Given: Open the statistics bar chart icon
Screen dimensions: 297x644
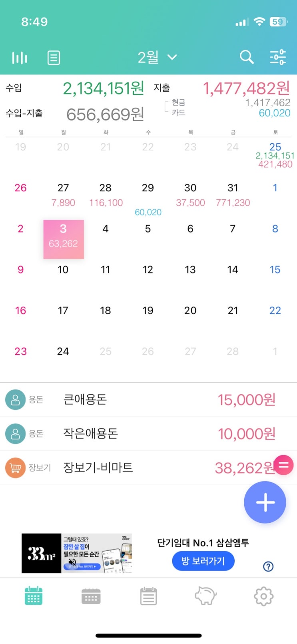Looking at the screenshot, I should [x=20, y=58].
